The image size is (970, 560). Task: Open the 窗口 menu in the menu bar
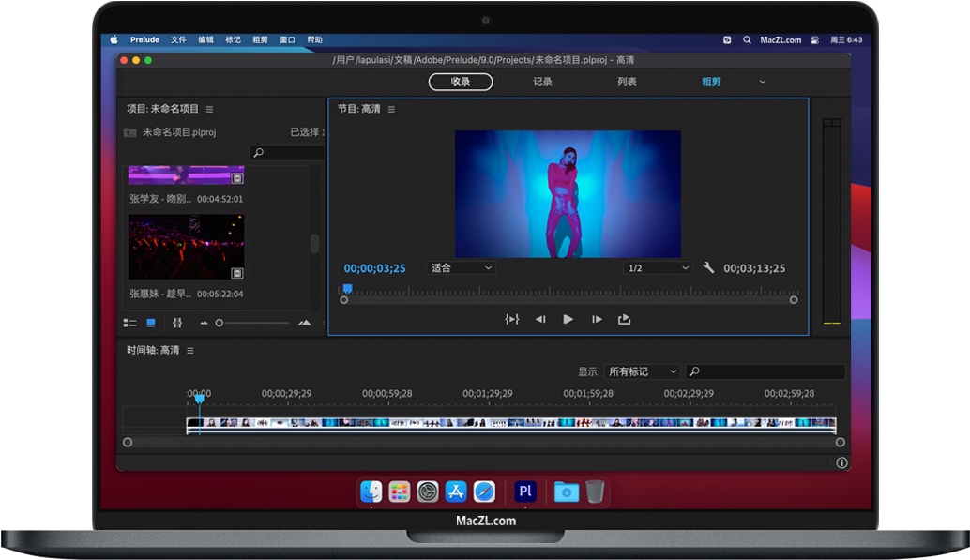pyautogui.click(x=288, y=39)
